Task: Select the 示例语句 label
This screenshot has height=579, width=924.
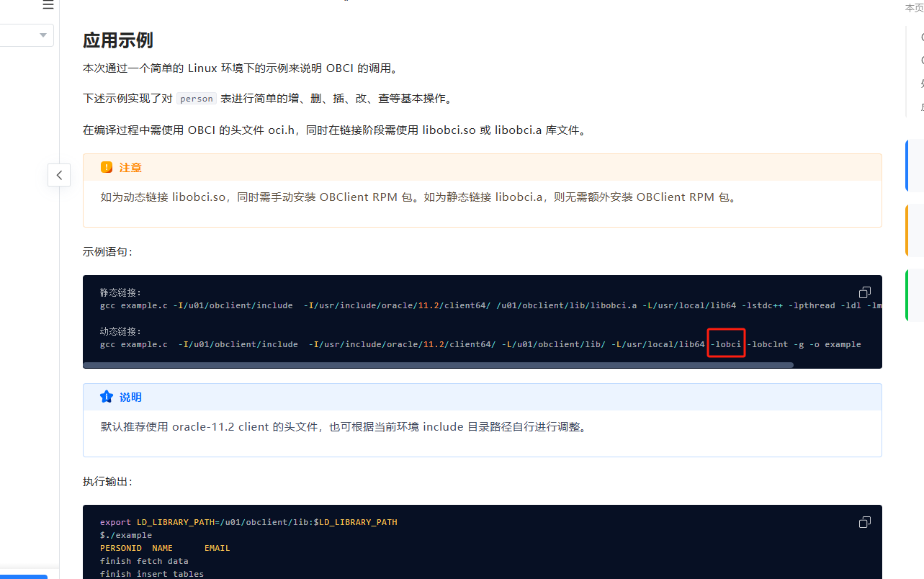Action: (x=107, y=252)
